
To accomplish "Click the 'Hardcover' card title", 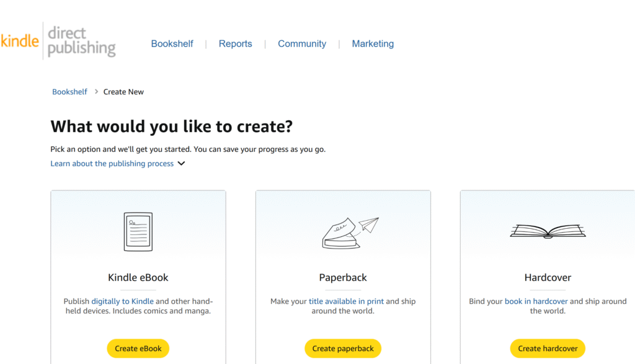I will pos(548,277).
